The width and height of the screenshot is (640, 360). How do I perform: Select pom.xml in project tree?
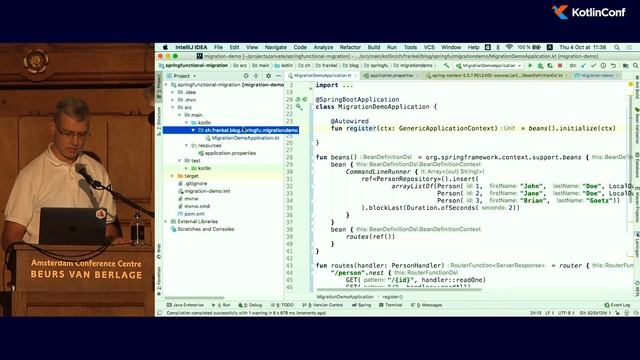[191, 214]
